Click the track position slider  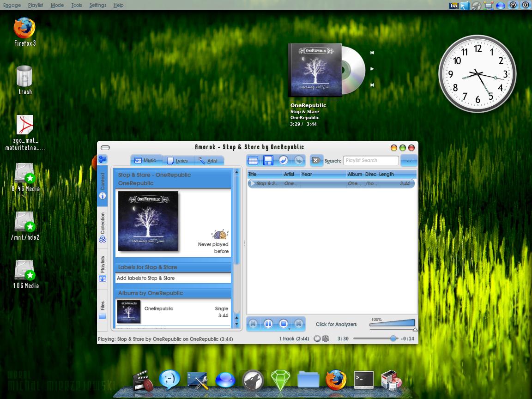coord(375,339)
